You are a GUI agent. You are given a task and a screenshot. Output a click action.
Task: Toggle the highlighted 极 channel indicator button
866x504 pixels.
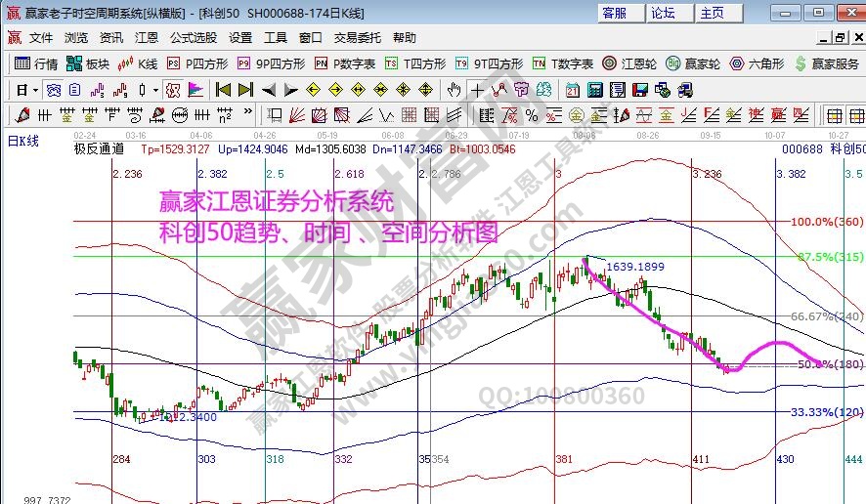click(173, 89)
